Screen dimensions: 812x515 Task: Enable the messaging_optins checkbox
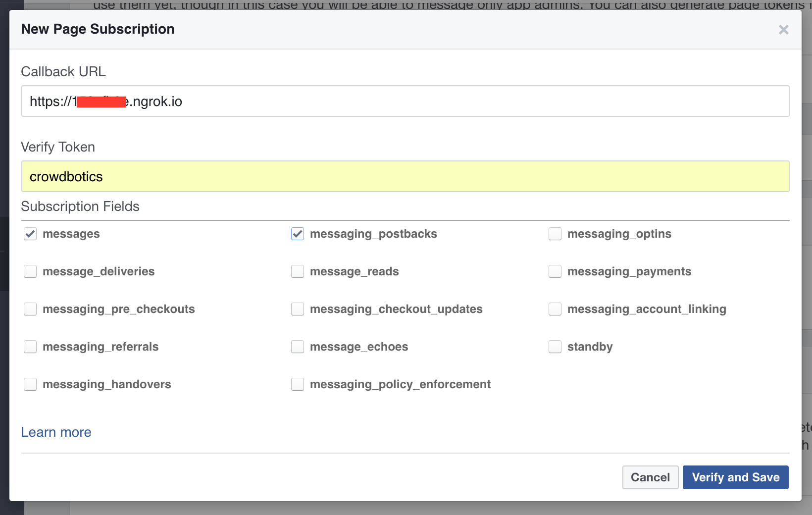point(555,234)
